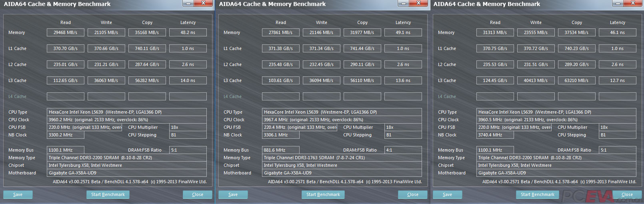This screenshot has height=204, width=644.
Task: Start Benchmark in the right AIDA64 window
Action: (x=538, y=194)
